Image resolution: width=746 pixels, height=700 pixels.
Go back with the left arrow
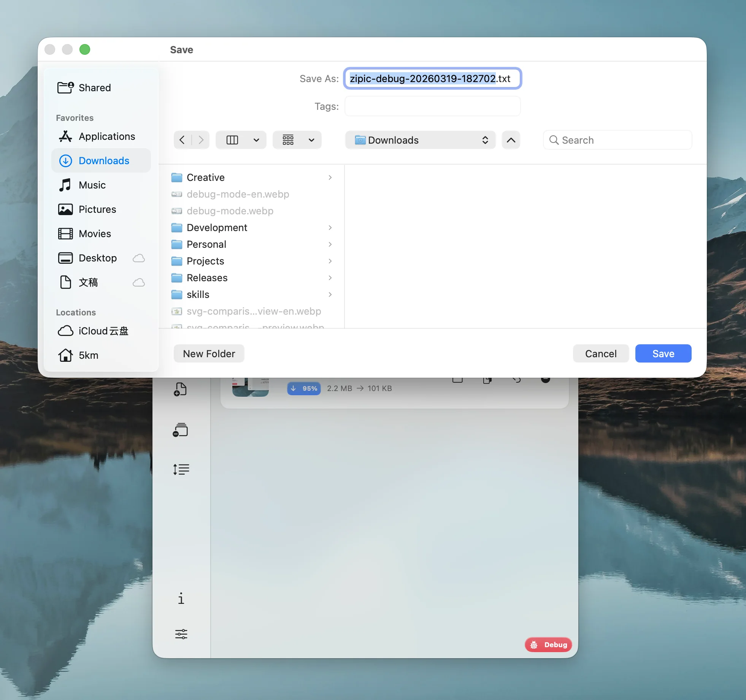pos(182,140)
